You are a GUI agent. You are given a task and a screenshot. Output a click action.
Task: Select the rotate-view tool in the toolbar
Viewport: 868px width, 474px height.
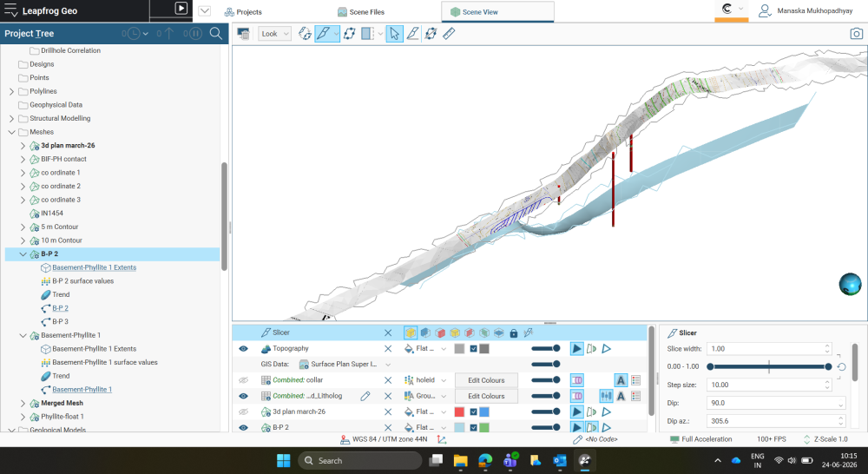(x=305, y=34)
